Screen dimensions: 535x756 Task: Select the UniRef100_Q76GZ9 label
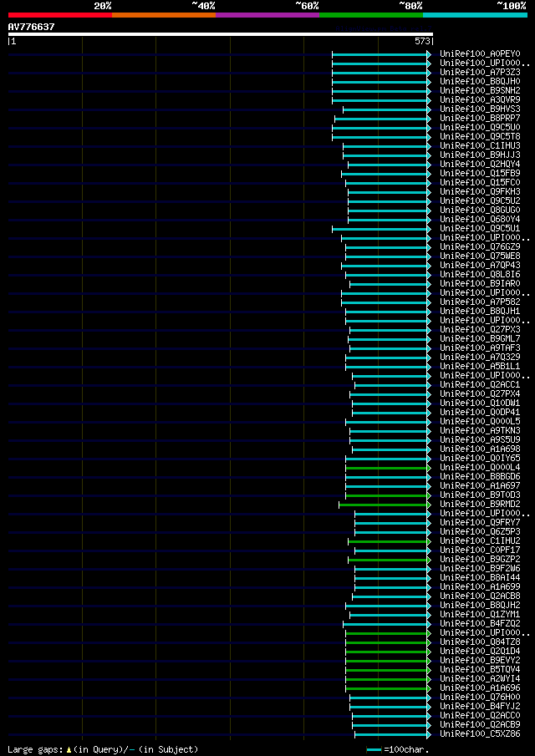click(x=480, y=247)
